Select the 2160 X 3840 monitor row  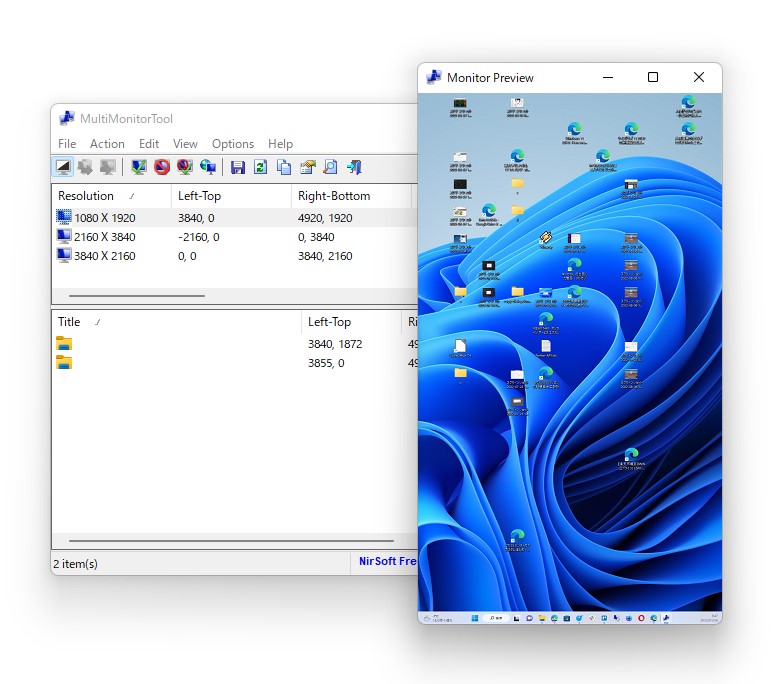tap(234, 237)
